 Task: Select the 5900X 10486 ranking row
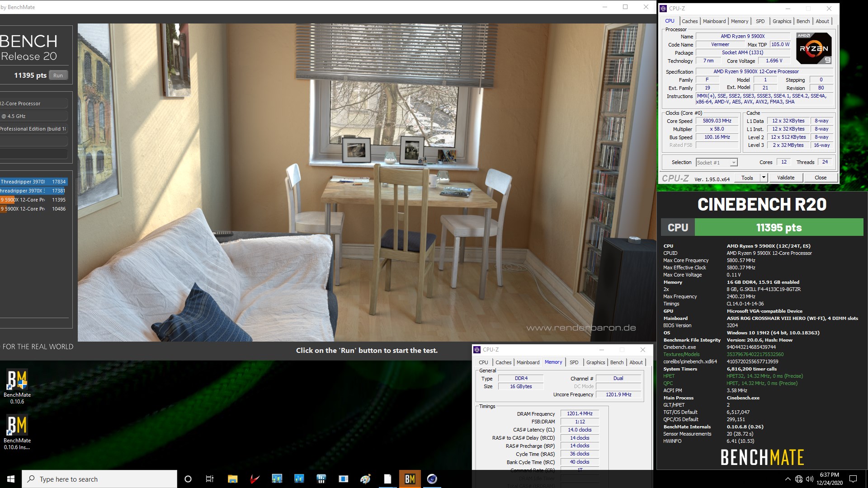point(34,209)
